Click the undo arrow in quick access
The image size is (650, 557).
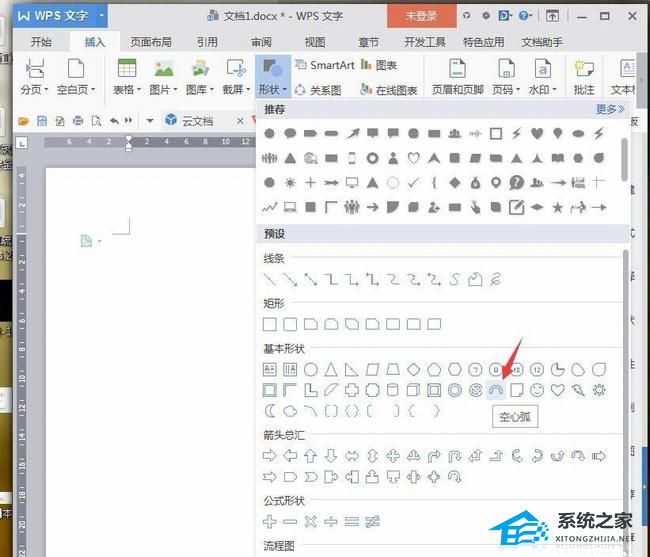114,121
